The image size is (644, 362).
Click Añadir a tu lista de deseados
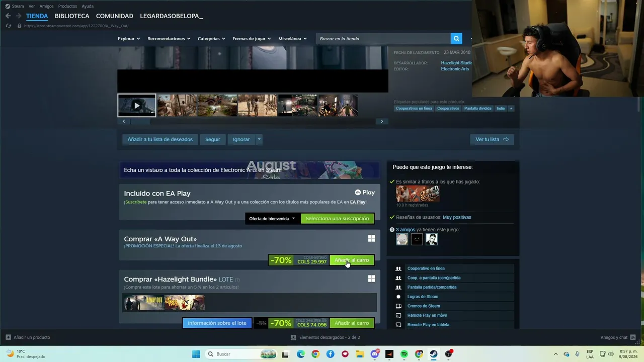click(x=160, y=139)
